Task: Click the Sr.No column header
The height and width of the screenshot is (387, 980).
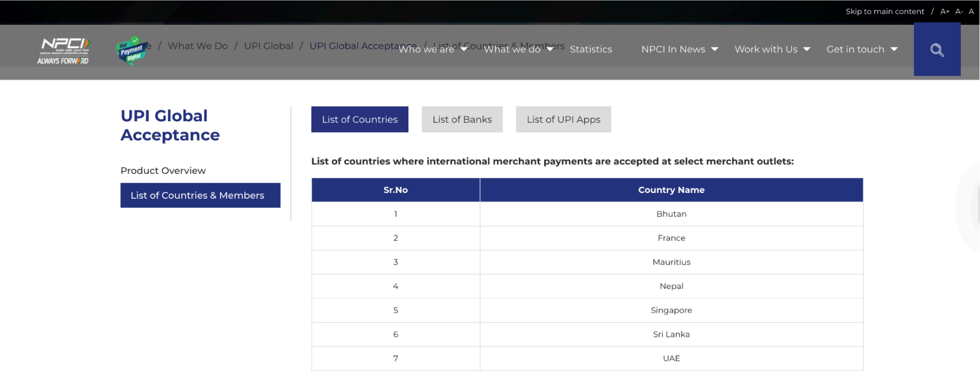Action: (x=396, y=190)
